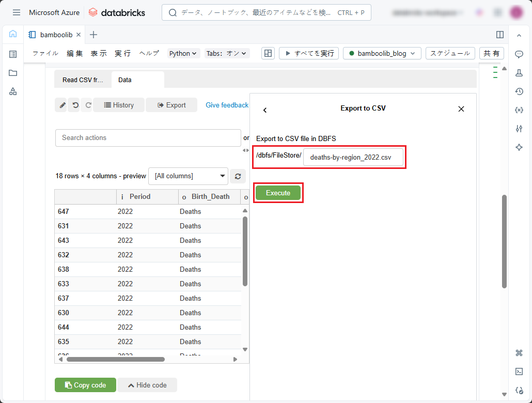Open the workspace folder icon
Image resolution: width=532 pixels, height=403 pixels.
13,73
